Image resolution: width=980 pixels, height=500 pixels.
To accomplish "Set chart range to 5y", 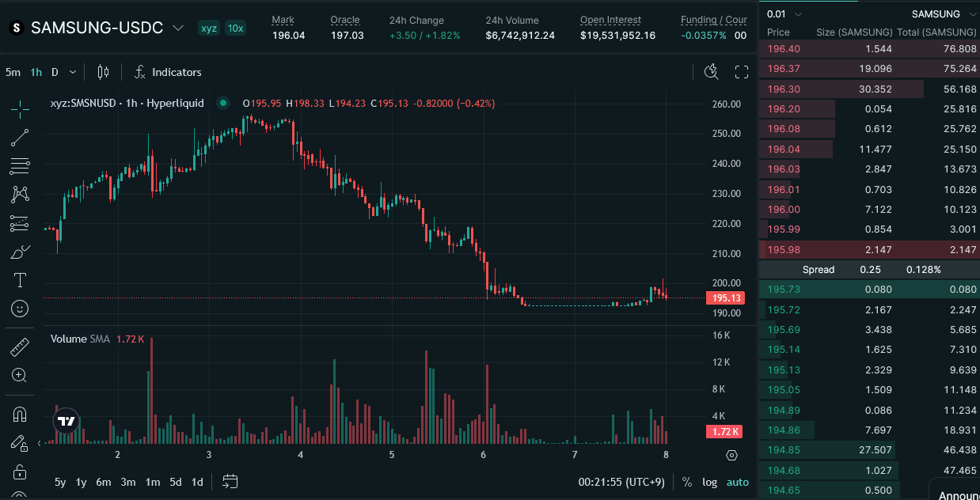I will click(60, 482).
